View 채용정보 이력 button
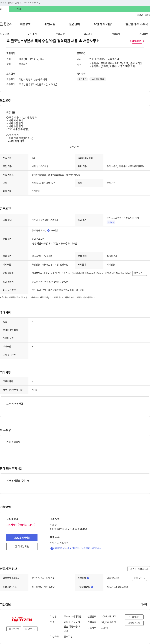This screenshot has height=644, width=150. tap(134, 623)
